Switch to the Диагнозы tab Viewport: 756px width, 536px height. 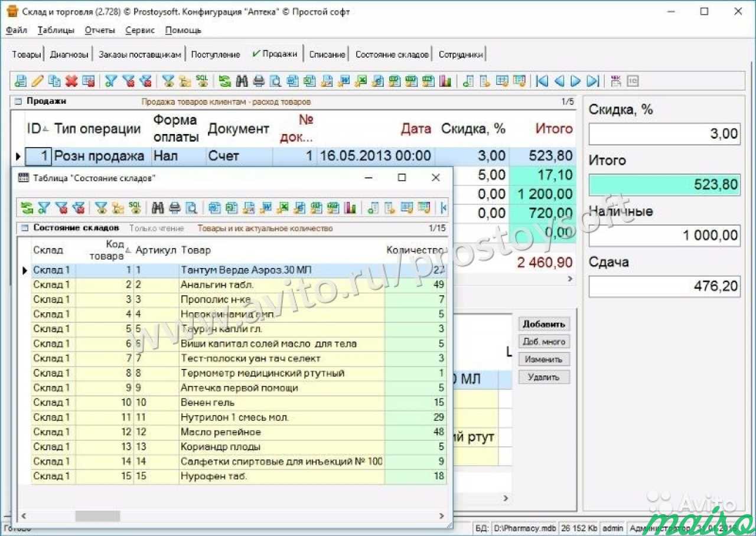tap(69, 54)
